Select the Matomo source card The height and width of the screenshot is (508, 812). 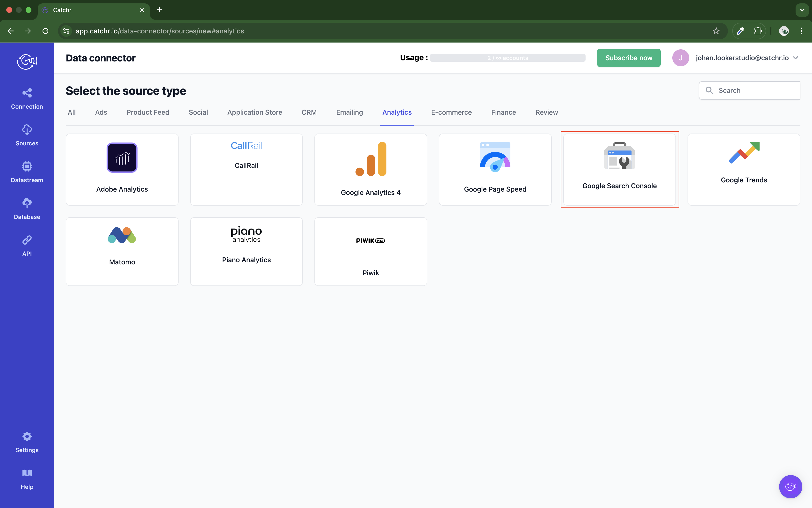(x=122, y=252)
